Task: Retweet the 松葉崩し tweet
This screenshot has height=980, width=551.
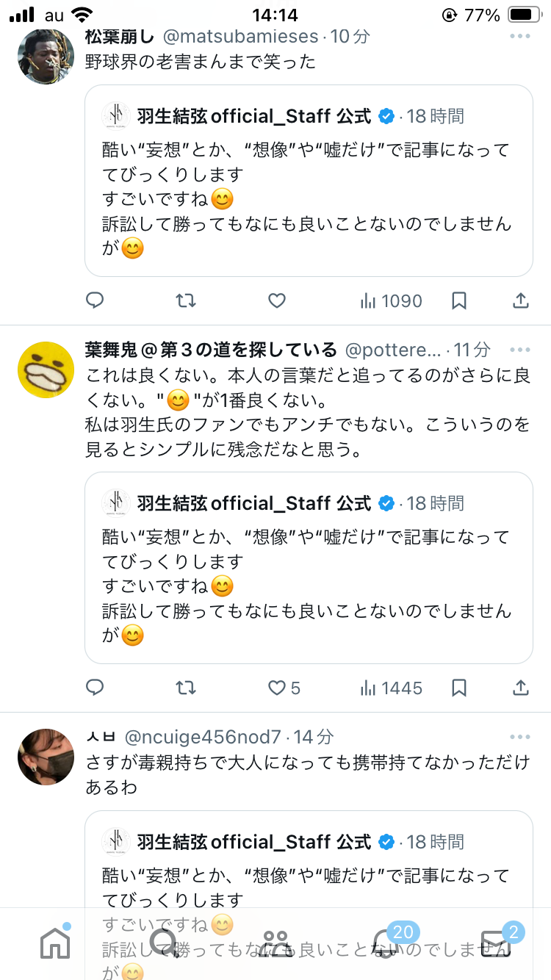Action: coord(186,300)
